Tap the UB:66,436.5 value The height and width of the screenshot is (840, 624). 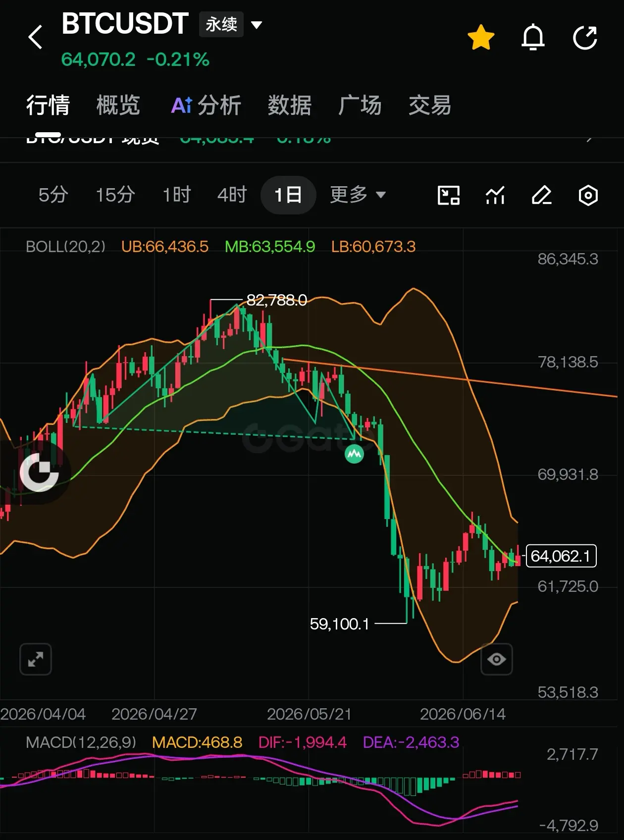[165, 247]
